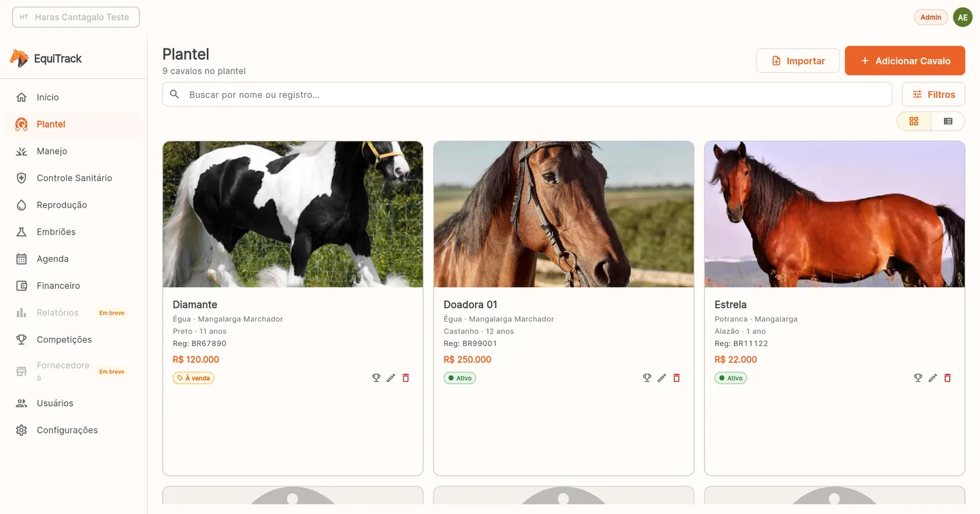Click the Usuários people icon

tap(22, 403)
